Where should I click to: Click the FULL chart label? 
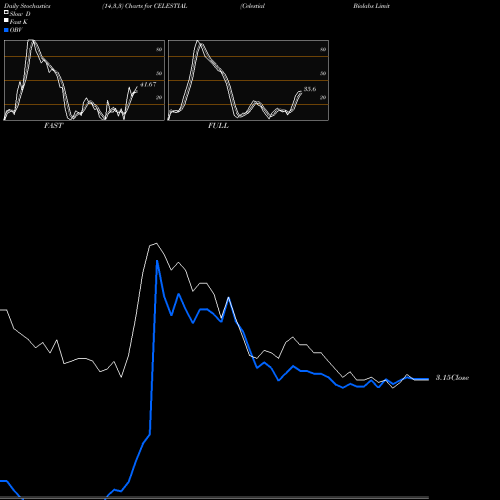pos(218,126)
